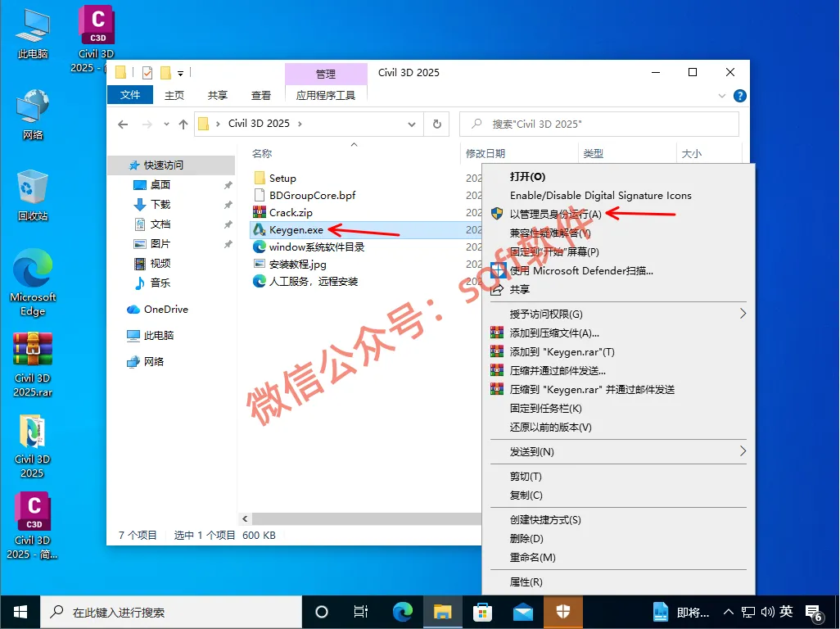Switch to the 主页 ribbon tab
Viewport: 840px width, 629px height.
[174, 95]
